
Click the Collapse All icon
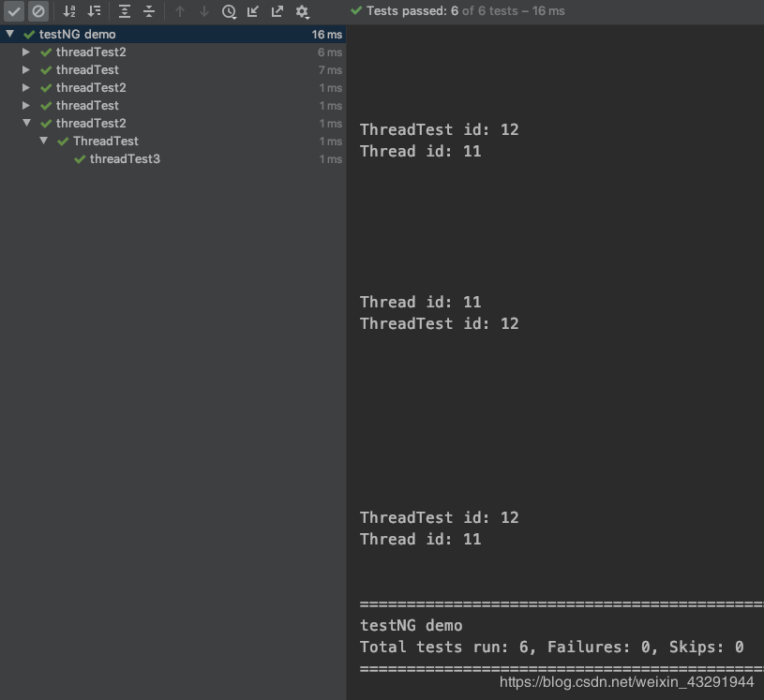(149, 11)
